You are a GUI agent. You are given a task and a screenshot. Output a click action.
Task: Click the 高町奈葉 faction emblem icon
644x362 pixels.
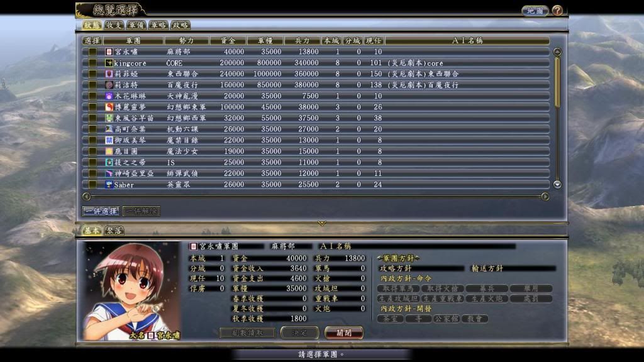click(109, 129)
